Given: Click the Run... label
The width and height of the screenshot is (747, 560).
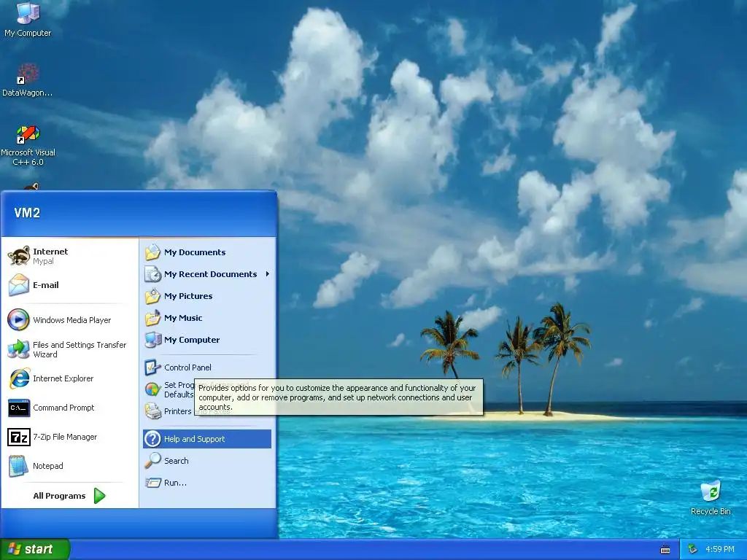Looking at the screenshot, I should coord(175,483).
